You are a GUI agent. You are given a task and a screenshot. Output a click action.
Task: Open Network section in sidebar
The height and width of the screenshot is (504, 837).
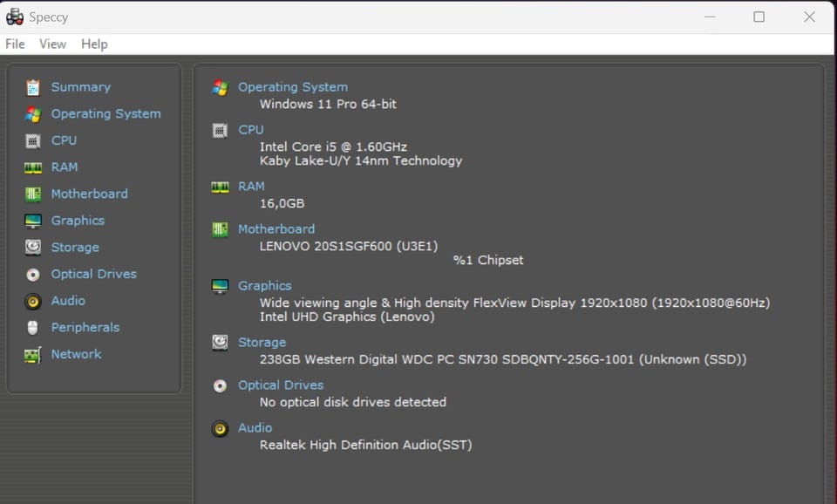77,354
